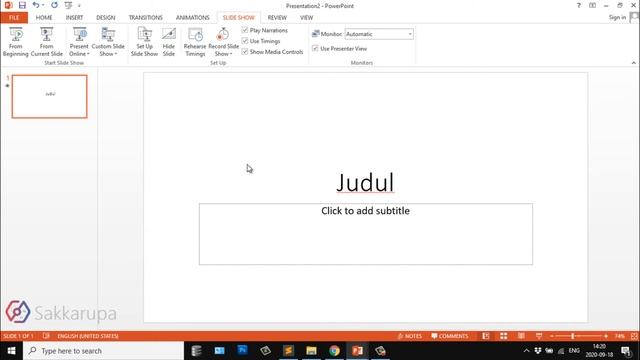Open PowerPoint Help question mark

(578, 5)
